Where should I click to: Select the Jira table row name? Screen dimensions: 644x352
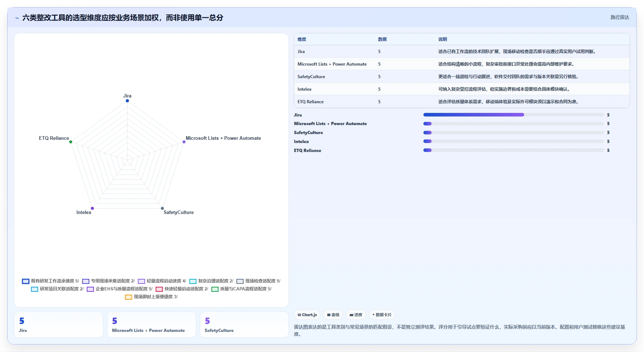(301, 52)
